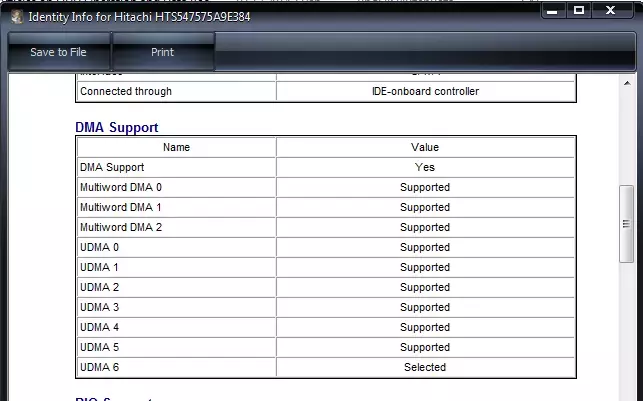Select the UDMA 6 row name

[100, 367]
